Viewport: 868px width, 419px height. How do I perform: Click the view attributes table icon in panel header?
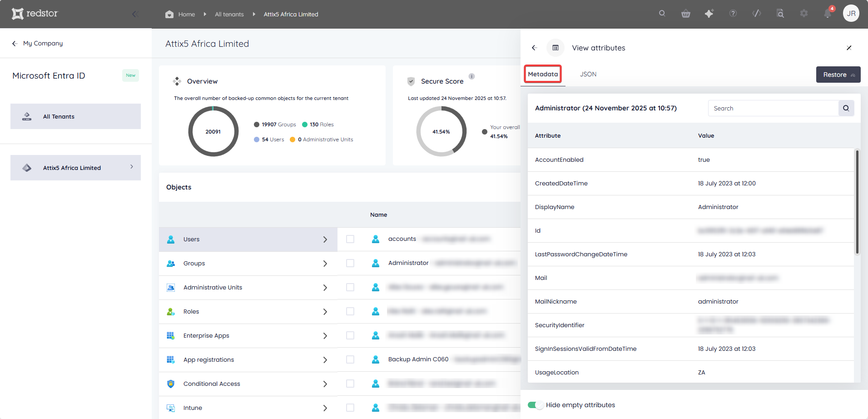(556, 48)
